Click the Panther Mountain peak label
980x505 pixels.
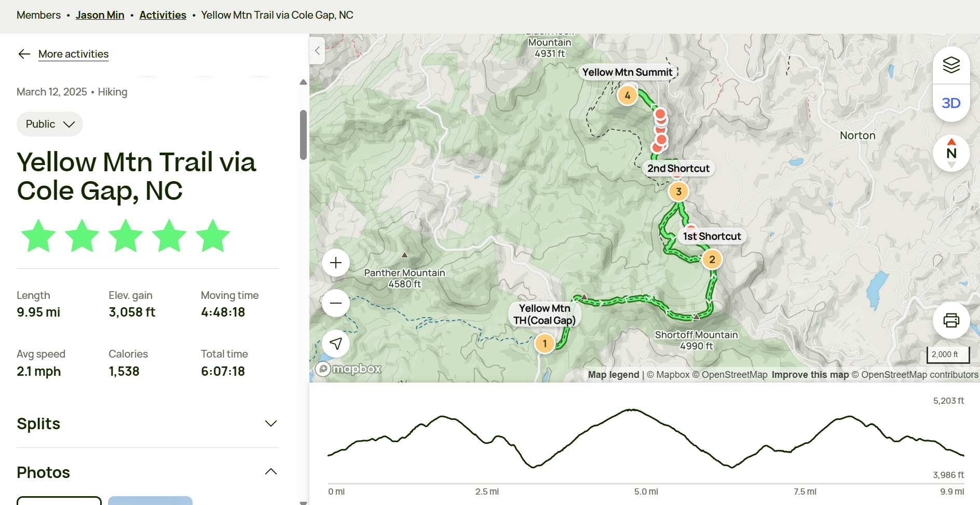click(404, 278)
